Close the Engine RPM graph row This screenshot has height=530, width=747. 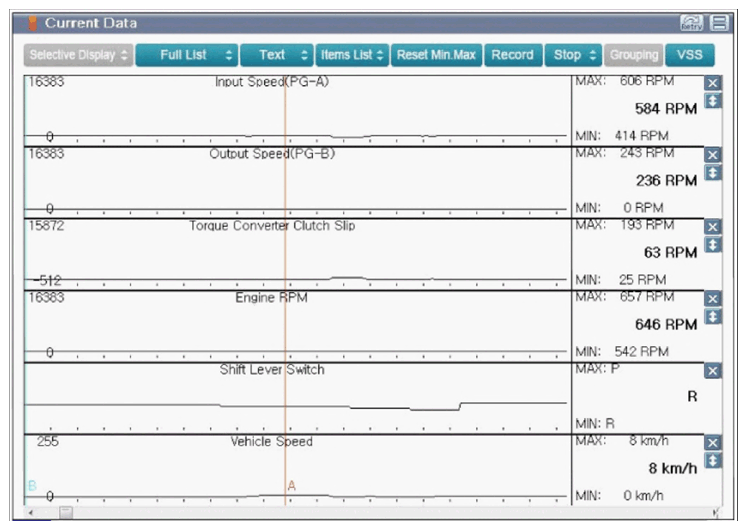[712, 299]
